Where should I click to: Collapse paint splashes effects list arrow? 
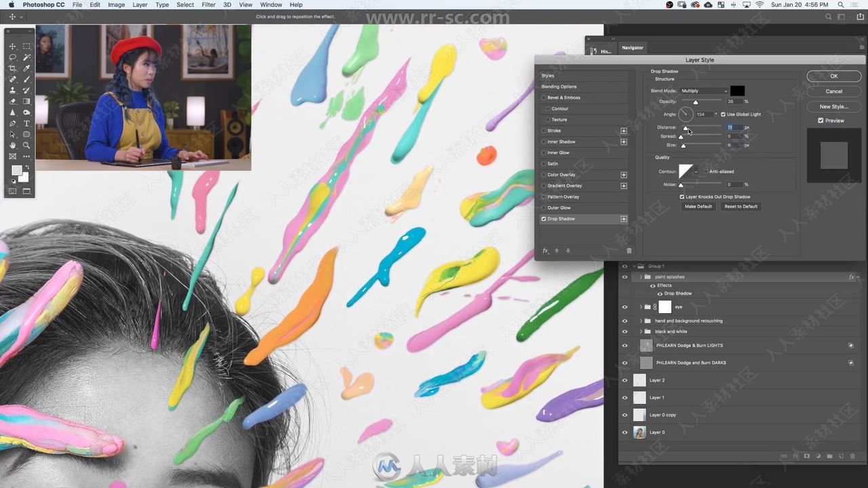tap(858, 277)
